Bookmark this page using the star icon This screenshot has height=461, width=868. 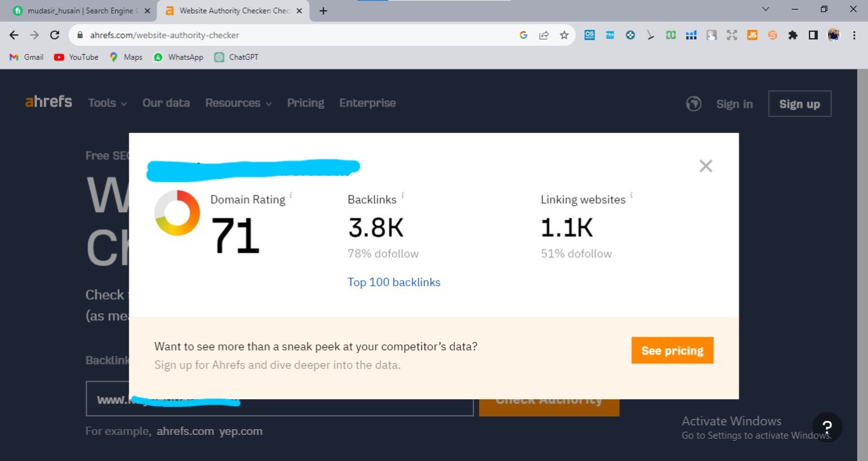[x=564, y=36]
